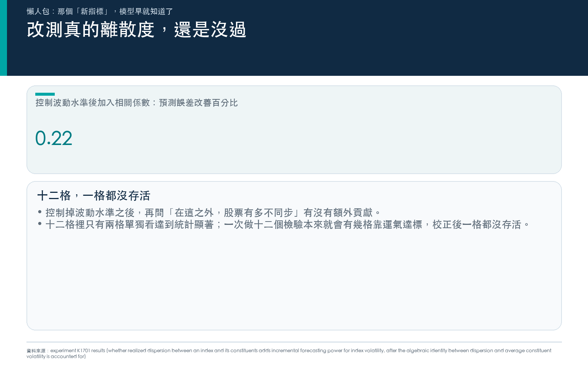Select the value 0.22
This screenshot has height=368, width=588.
pos(54,138)
